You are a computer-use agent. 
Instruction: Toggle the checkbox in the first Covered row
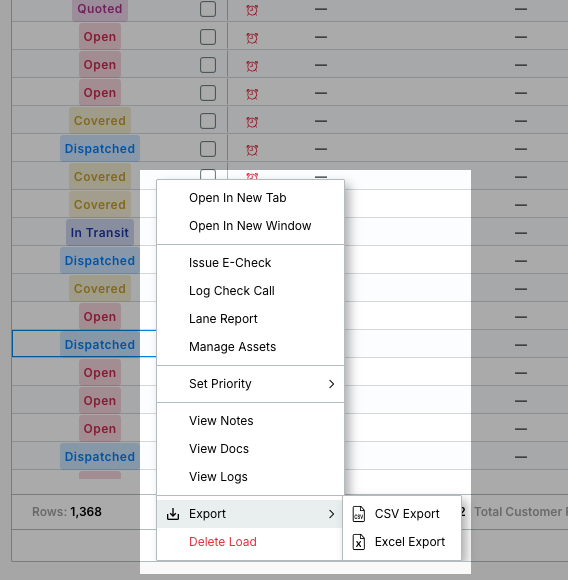208,121
